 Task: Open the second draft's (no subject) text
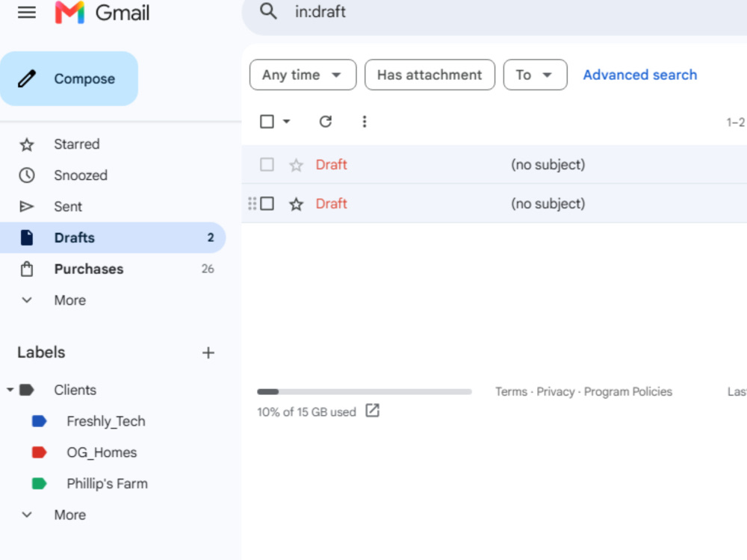548,204
